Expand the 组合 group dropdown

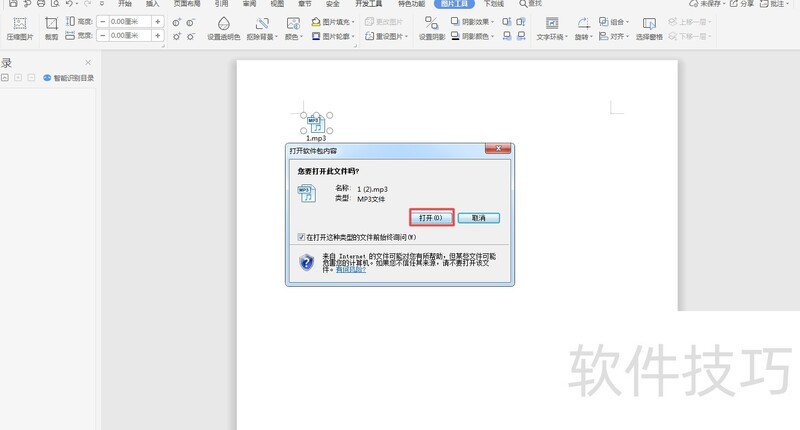pos(614,22)
